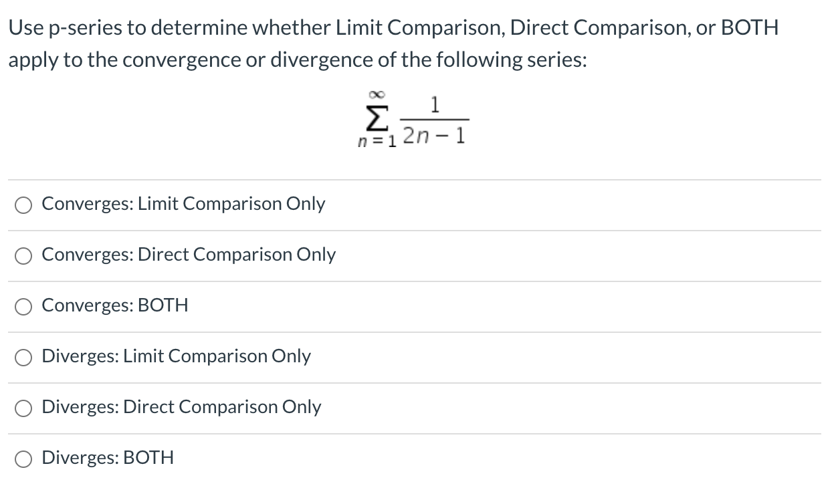The width and height of the screenshot is (836, 504).
Task: Select the "Converges: Direct Comparison Only" radio button
Action: coord(23,256)
